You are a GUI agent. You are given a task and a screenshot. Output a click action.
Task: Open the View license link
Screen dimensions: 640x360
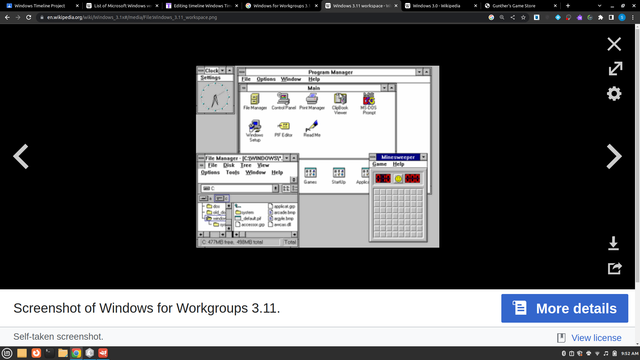pos(596,338)
